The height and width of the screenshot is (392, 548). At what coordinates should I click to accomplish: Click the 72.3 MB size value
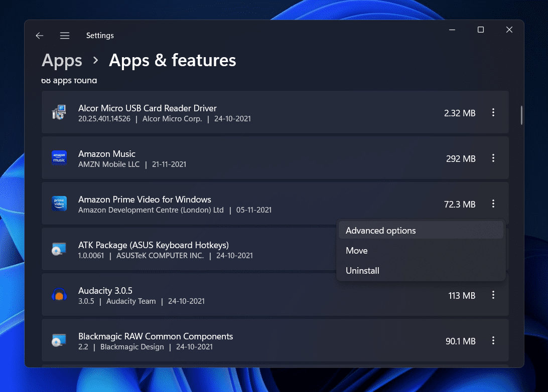pos(460,205)
